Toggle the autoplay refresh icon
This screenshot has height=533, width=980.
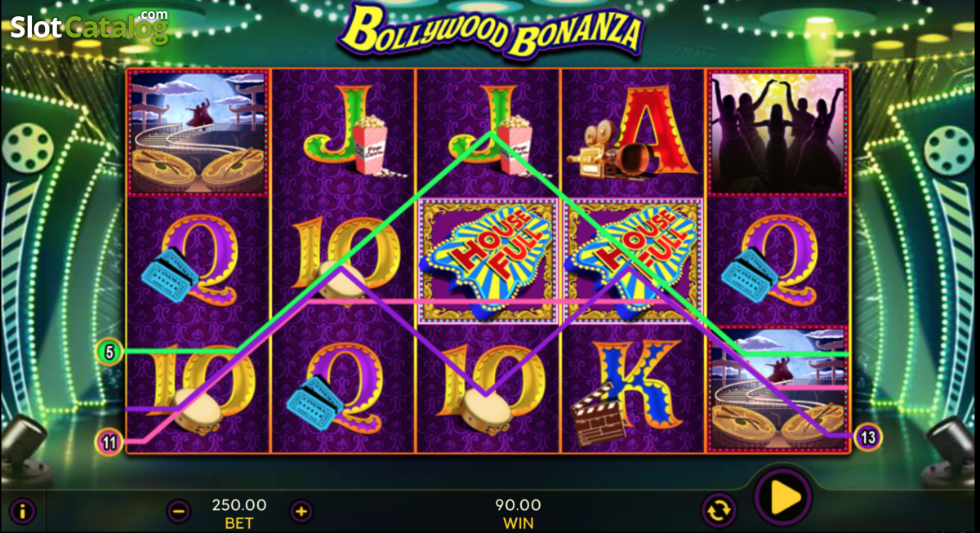[718, 511]
